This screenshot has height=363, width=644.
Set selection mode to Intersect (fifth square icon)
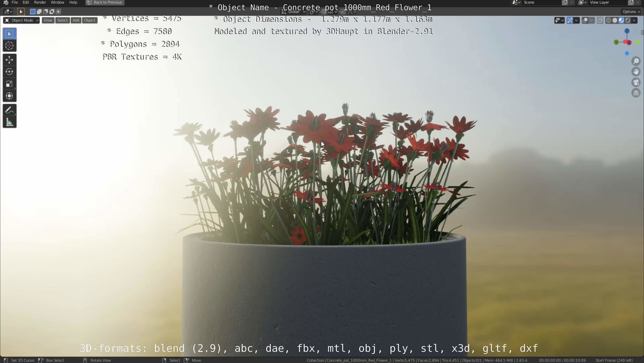click(59, 12)
